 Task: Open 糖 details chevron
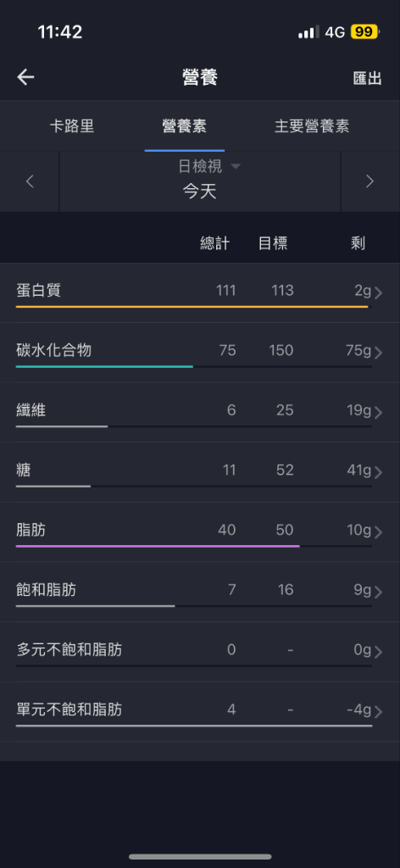379,472
